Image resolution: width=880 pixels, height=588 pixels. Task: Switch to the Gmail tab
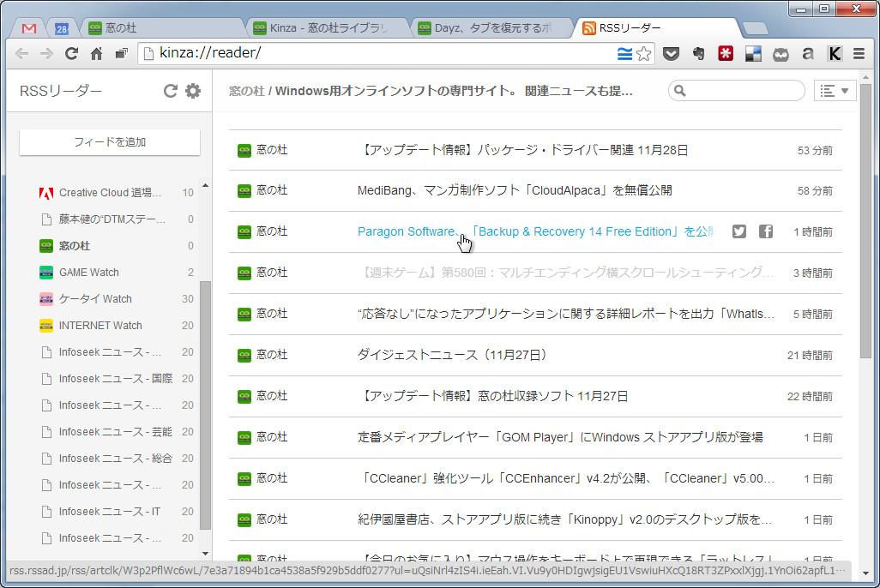(x=27, y=27)
